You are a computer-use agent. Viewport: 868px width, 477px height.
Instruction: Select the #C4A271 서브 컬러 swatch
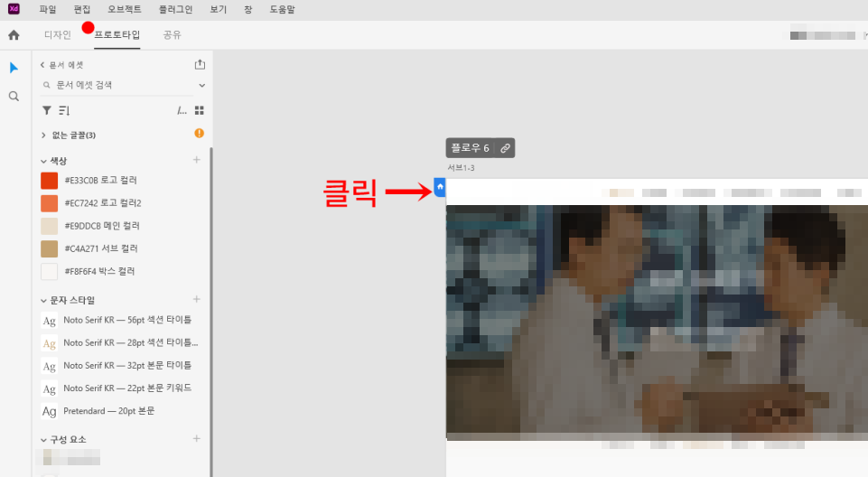click(50, 249)
